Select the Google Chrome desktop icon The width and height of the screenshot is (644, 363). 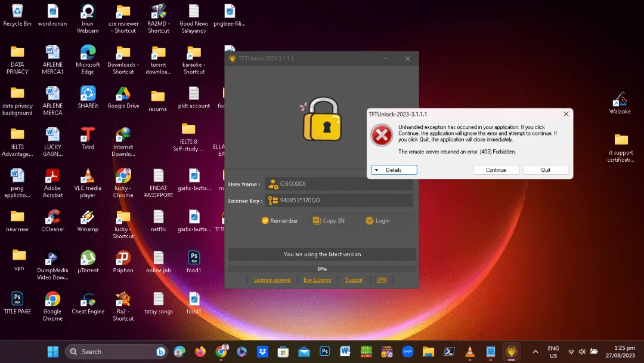click(52, 306)
